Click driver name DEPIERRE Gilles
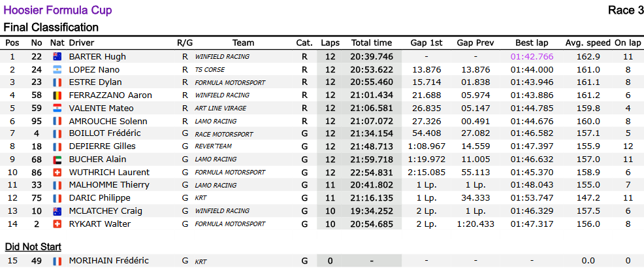The image size is (644, 268). [x=103, y=146]
